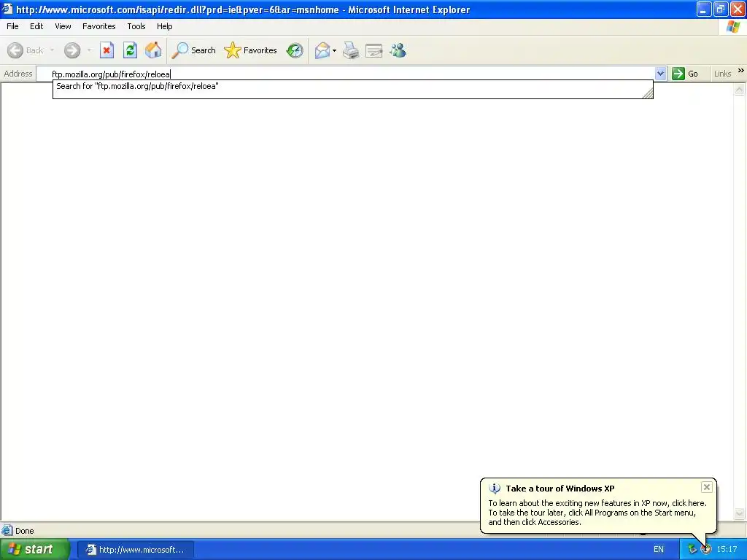Image resolution: width=747 pixels, height=560 pixels.
Task: Click the 'Done' status bar text
Action: (25, 531)
